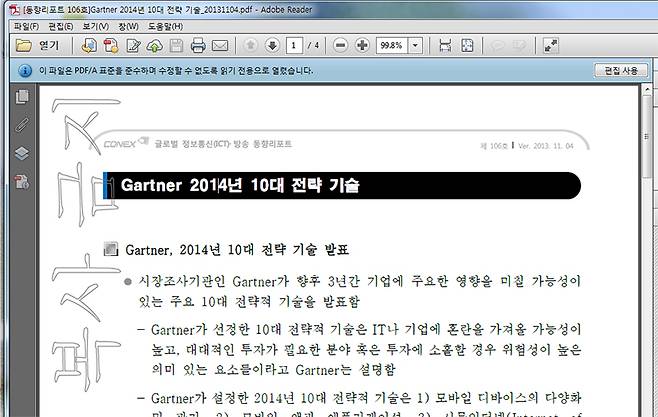The image size is (658, 417).
Task: Click the export PDF online icon
Action: [89, 45]
